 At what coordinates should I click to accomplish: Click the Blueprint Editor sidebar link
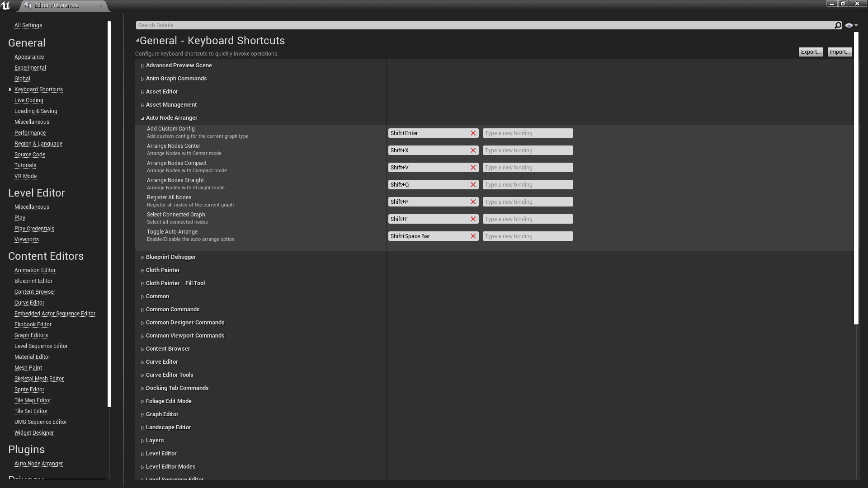click(x=33, y=281)
